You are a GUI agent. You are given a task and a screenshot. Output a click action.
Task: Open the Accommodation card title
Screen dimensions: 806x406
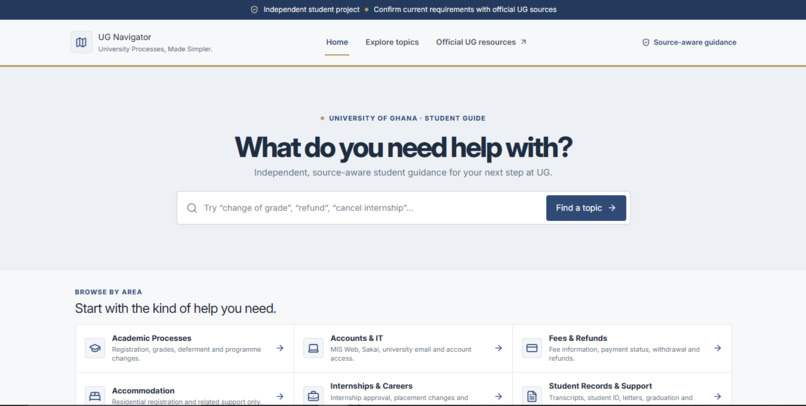143,391
